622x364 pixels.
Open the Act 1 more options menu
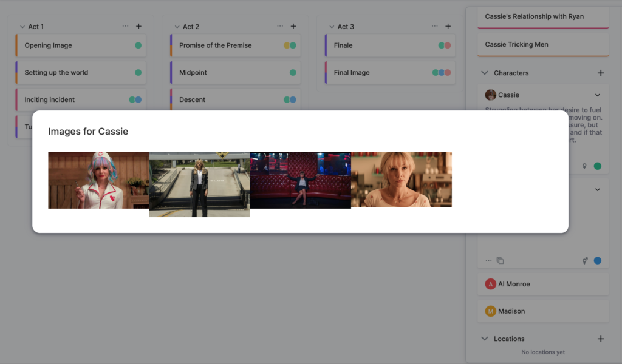(x=125, y=26)
